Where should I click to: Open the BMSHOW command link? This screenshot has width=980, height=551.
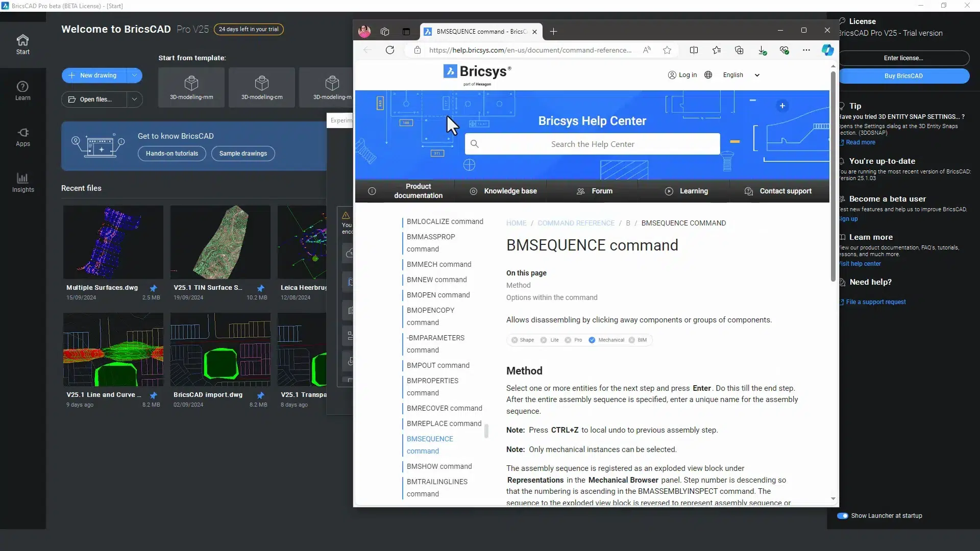point(439,466)
